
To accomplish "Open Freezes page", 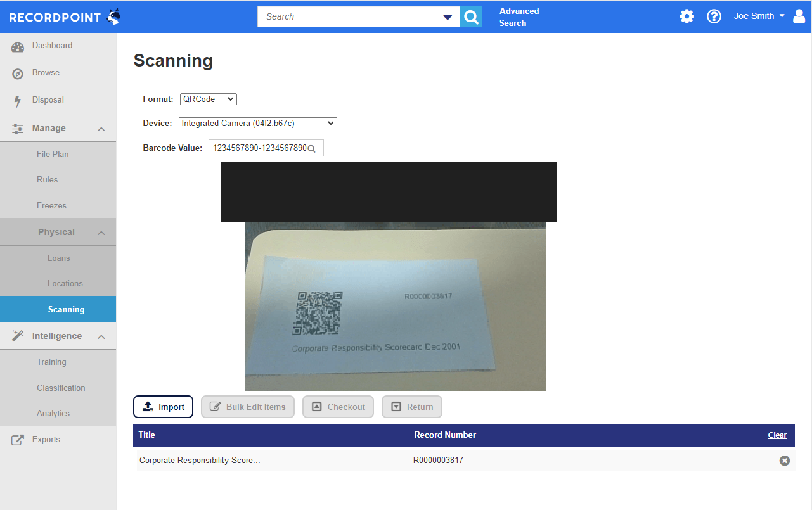I will [x=51, y=206].
